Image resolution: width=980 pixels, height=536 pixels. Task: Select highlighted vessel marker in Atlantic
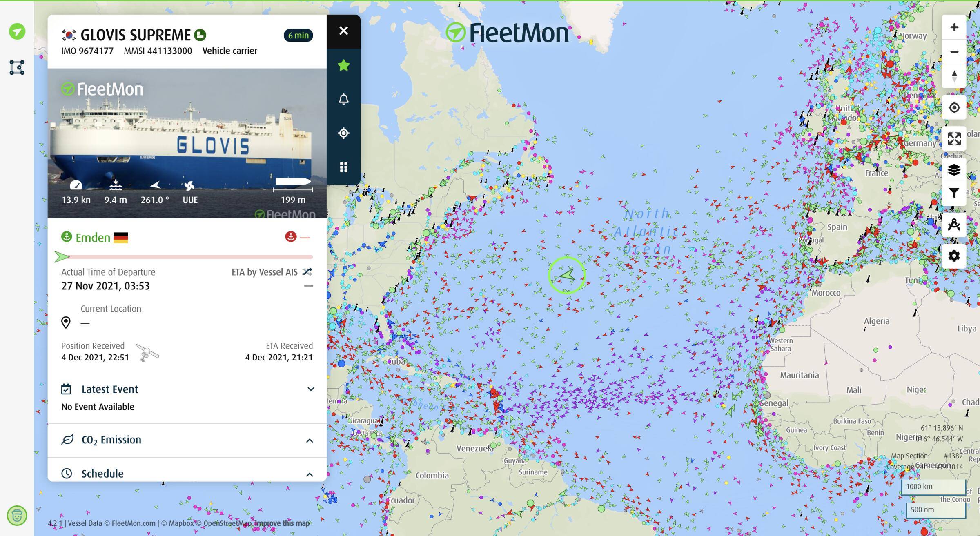click(567, 275)
